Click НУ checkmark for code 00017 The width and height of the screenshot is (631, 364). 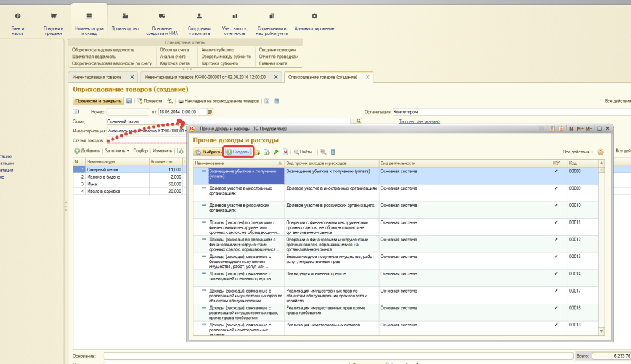pos(556,291)
